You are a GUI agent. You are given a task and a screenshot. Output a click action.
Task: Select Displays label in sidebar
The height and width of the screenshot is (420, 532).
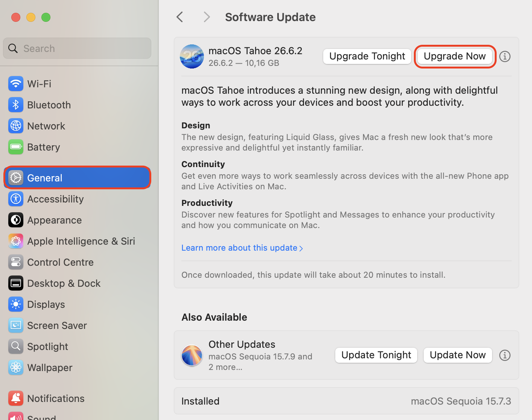(x=46, y=304)
